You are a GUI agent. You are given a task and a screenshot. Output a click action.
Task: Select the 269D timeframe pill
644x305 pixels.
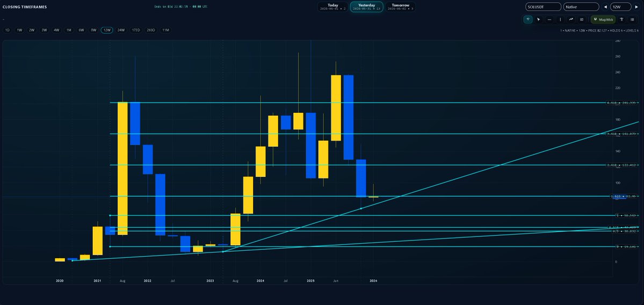[x=151, y=30]
